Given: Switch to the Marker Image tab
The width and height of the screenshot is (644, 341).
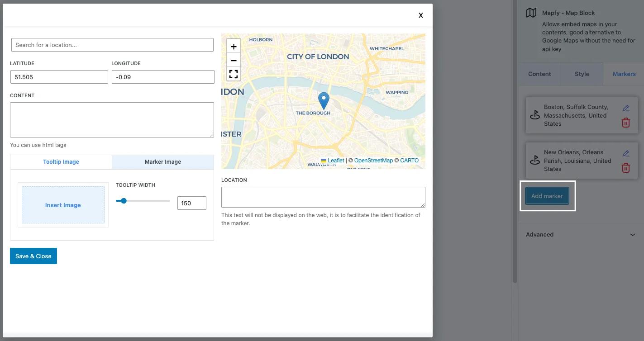Looking at the screenshot, I should pyautogui.click(x=162, y=161).
